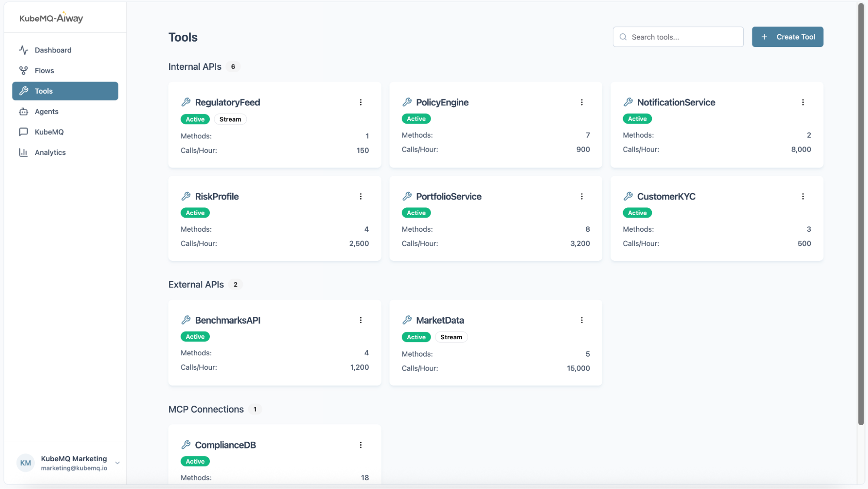Go to the Analytics menu item
This screenshot has width=868, height=489.
(x=50, y=152)
